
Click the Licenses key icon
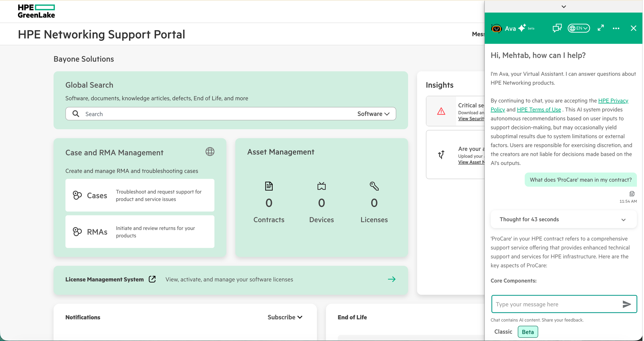point(374,186)
